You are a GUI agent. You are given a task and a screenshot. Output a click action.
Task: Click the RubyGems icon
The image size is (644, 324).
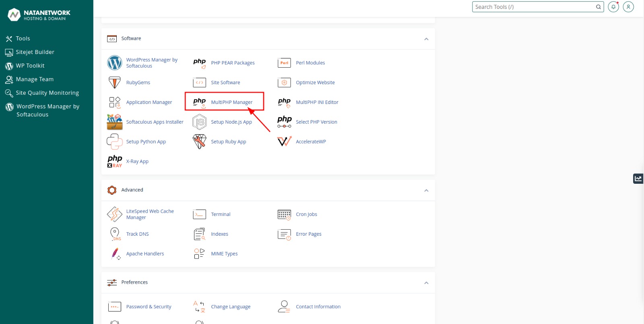(x=115, y=83)
